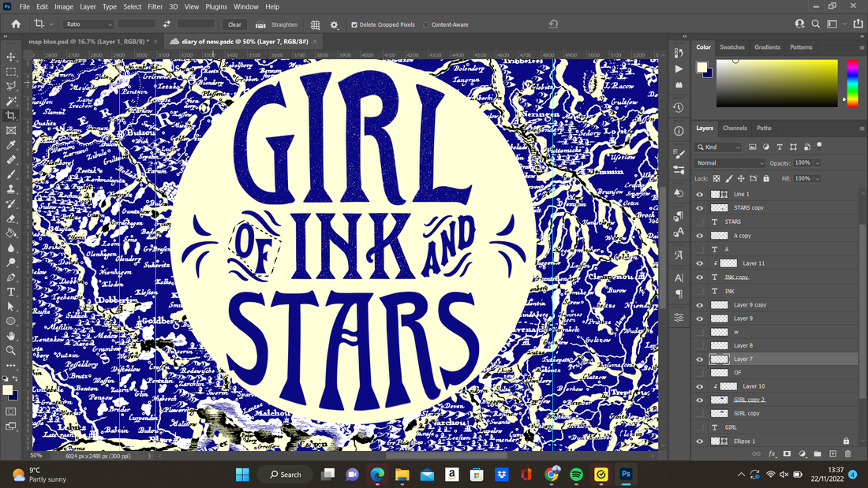Image resolution: width=868 pixels, height=488 pixels.
Task: Click the crop width input field
Action: (x=137, y=24)
